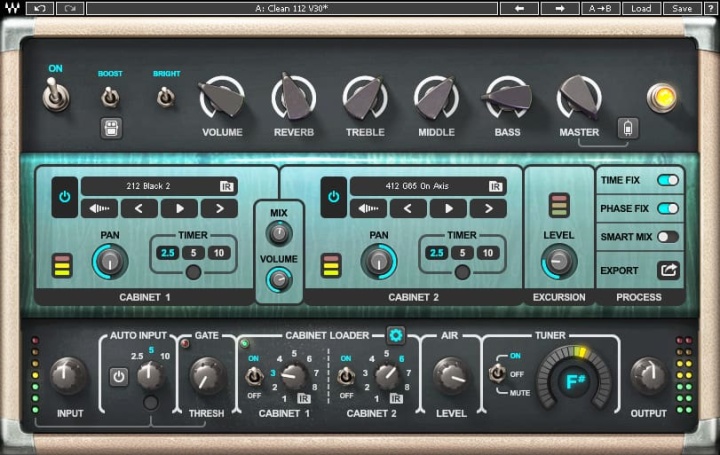
Task: Click the Output knob
Action: [x=648, y=376]
